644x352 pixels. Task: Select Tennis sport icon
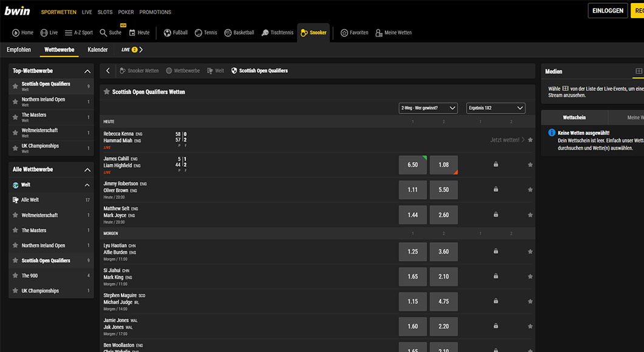click(199, 33)
